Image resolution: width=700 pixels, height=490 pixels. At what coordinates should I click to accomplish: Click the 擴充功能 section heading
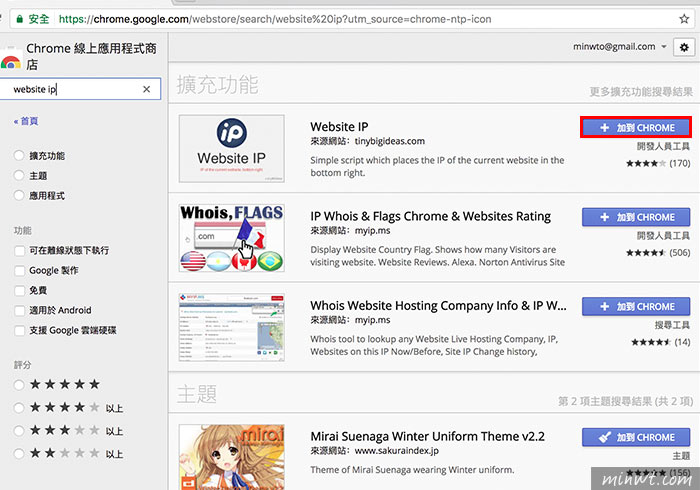point(217,85)
